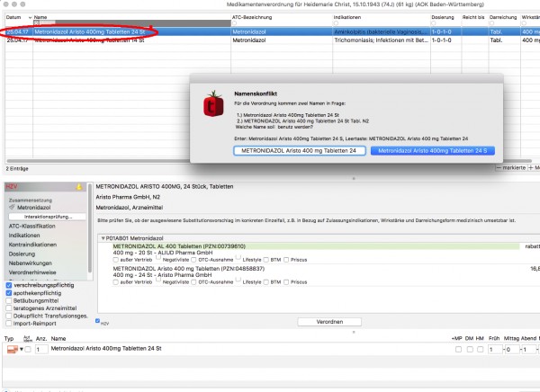Click the red prescription type icon in the order row
This screenshot has width=540, height=392.
pyautogui.click(x=13, y=350)
